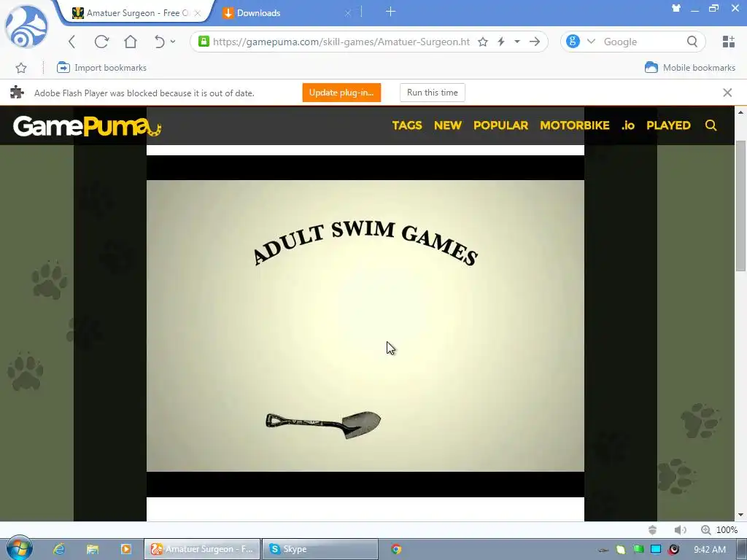Click the plugin puzzle piece icon

pos(18,93)
